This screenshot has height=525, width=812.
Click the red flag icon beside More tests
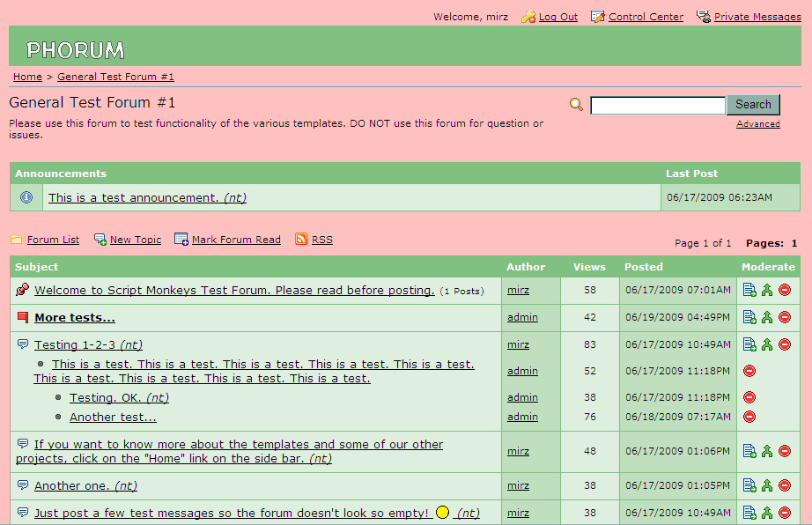(x=22, y=317)
